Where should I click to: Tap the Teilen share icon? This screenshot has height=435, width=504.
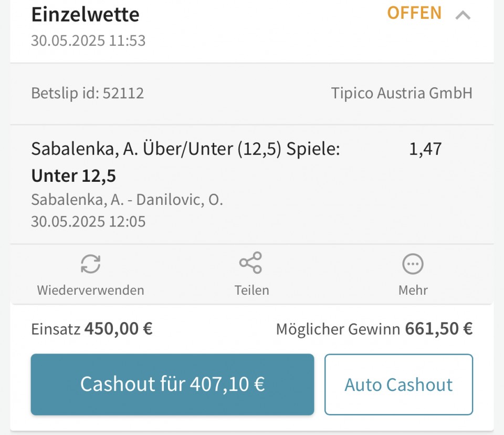tap(251, 263)
